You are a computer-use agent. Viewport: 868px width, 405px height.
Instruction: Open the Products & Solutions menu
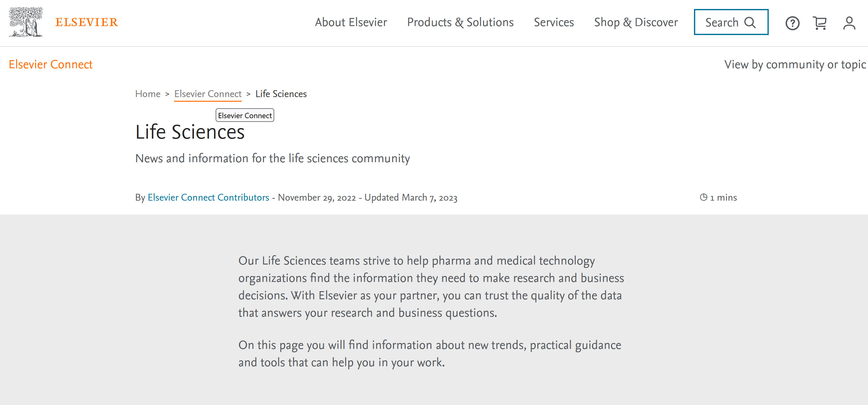pos(460,22)
